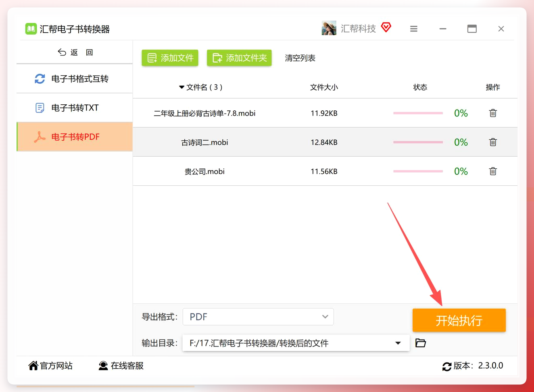Click 文件大小 column header
The width and height of the screenshot is (534, 392).
pos(324,87)
